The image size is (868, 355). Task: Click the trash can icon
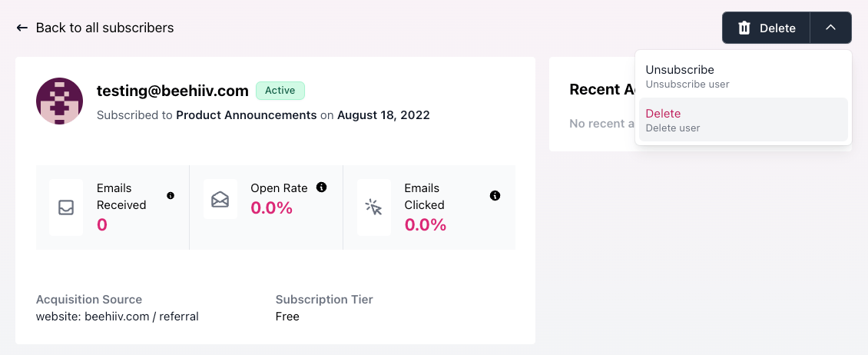(744, 28)
